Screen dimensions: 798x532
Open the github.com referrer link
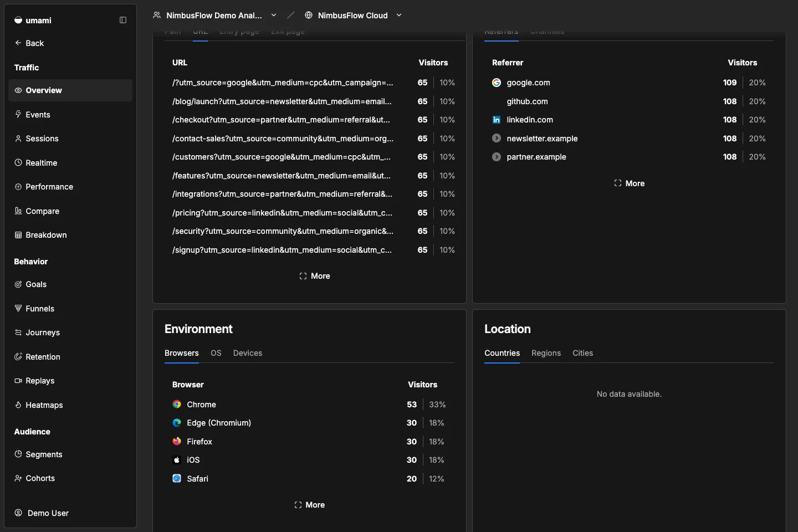[x=527, y=101]
